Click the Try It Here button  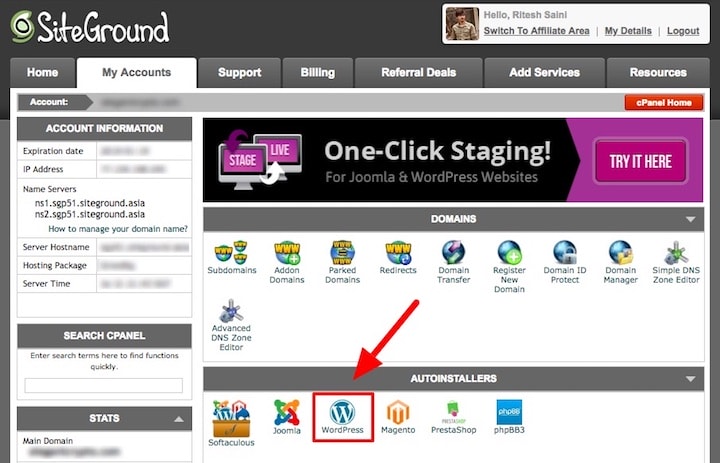tap(641, 161)
